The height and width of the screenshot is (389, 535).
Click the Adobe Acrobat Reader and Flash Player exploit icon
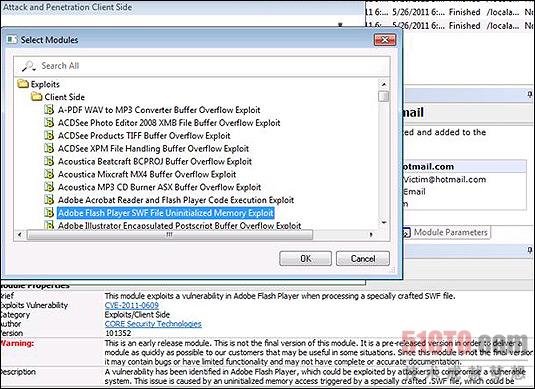[x=49, y=200]
